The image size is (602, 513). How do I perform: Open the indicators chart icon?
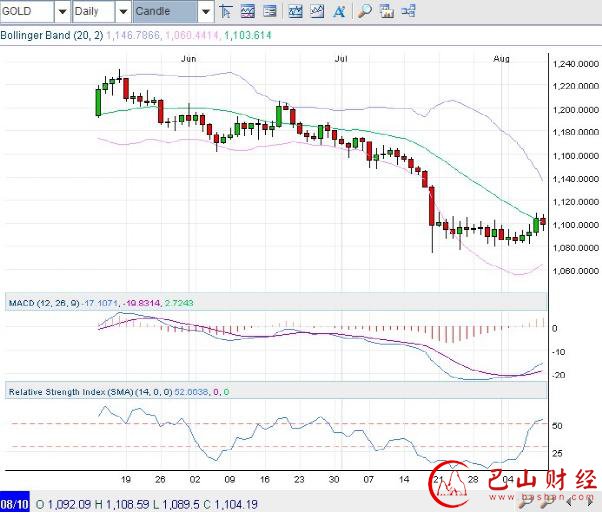pyautogui.click(x=248, y=11)
